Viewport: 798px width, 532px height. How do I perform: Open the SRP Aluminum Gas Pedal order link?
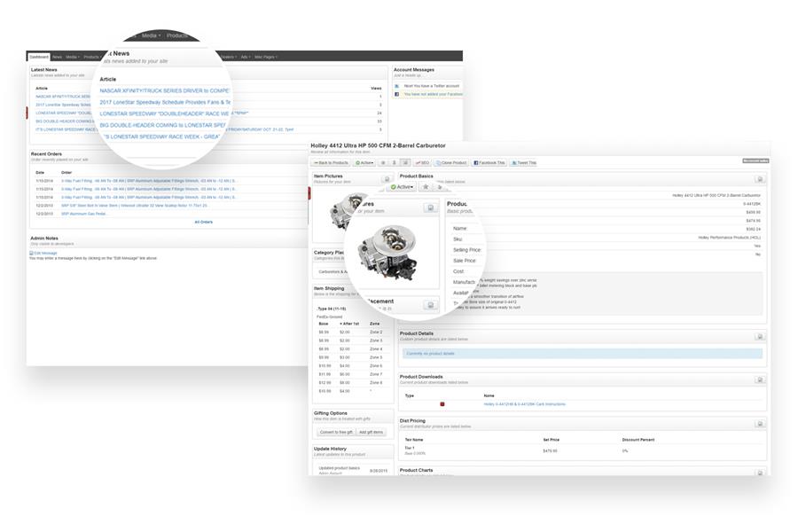pyautogui.click(x=84, y=214)
